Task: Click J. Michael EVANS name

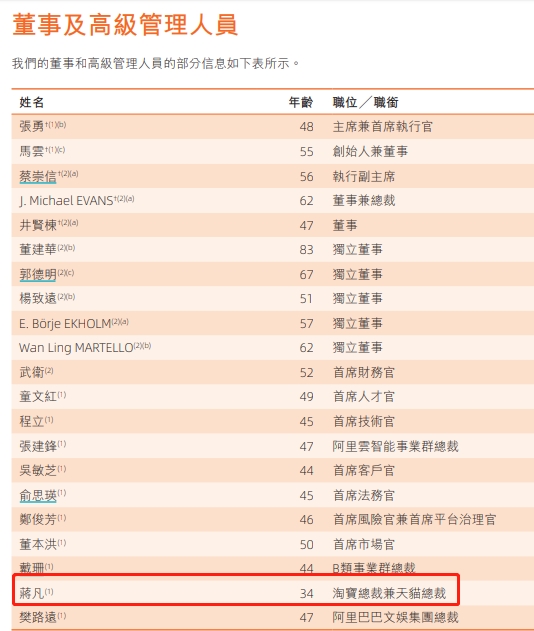Action: click(66, 200)
